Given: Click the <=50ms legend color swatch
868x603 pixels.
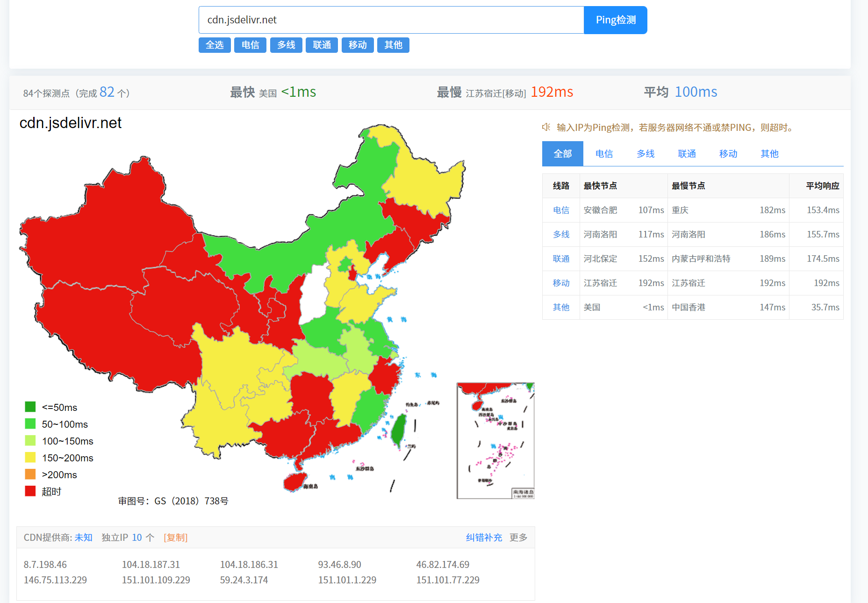Looking at the screenshot, I should [x=30, y=407].
